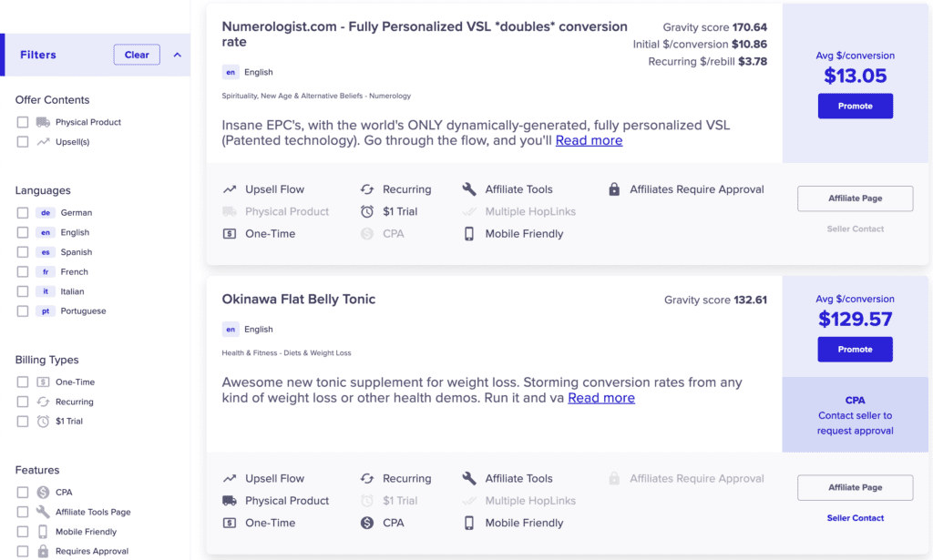The width and height of the screenshot is (933, 560).
Task: Click Read more in Numerologist description
Action: tap(590, 140)
